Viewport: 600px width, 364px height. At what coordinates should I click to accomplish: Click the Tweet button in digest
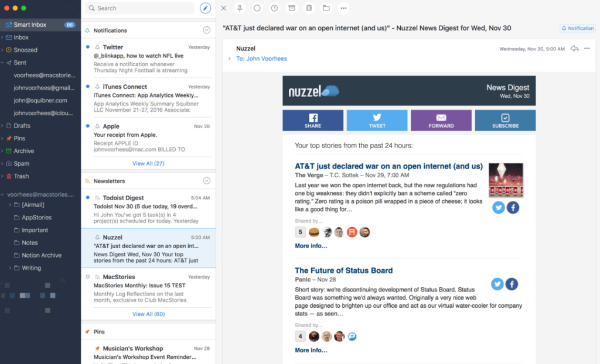pos(377,121)
